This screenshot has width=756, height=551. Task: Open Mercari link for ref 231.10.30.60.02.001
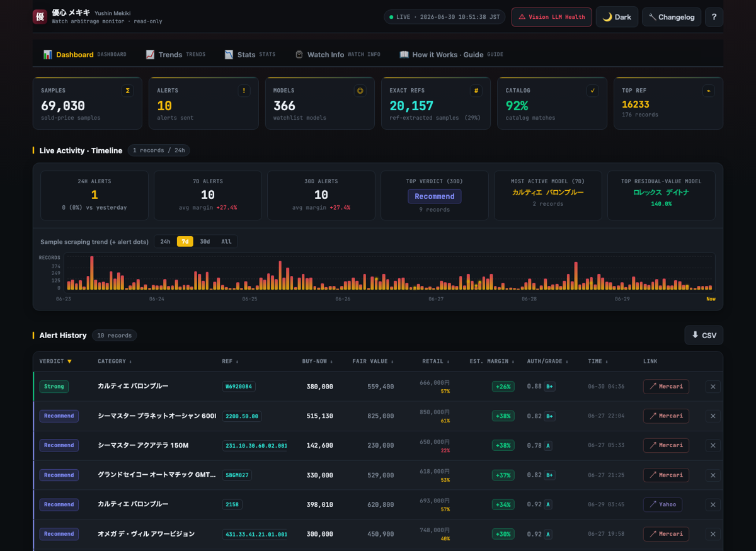666,445
